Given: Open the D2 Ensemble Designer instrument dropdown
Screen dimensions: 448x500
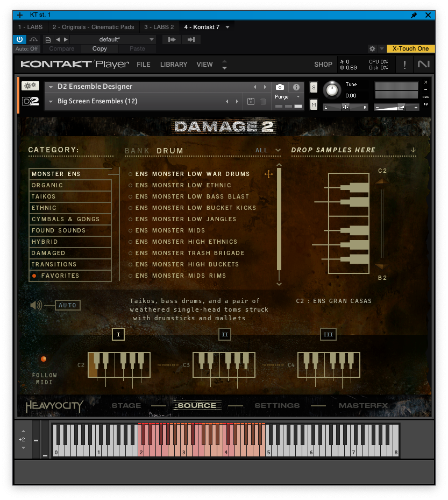Looking at the screenshot, I should pyautogui.click(x=51, y=87).
